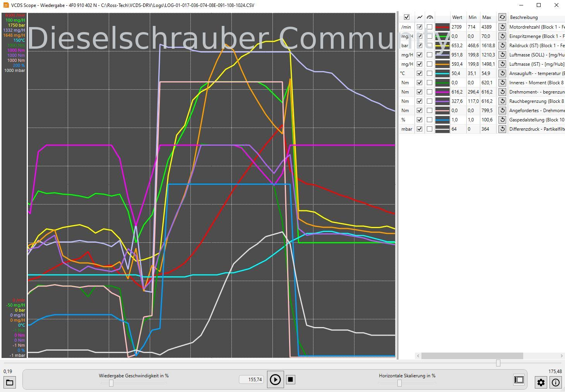This screenshot has width=565, height=392.
Task: Reset min/max for Luftmasse (SOLL) row
Action: [x=502, y=55]
